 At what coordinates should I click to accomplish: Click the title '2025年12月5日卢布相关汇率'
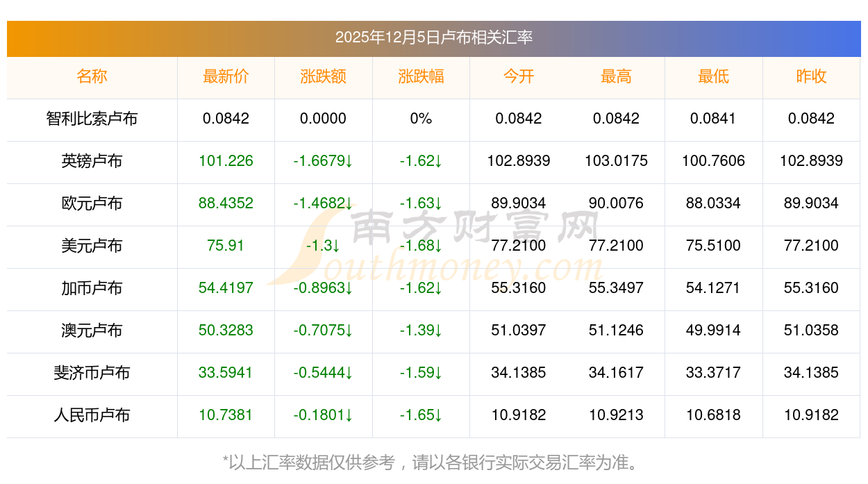click(x=434, y=37)
